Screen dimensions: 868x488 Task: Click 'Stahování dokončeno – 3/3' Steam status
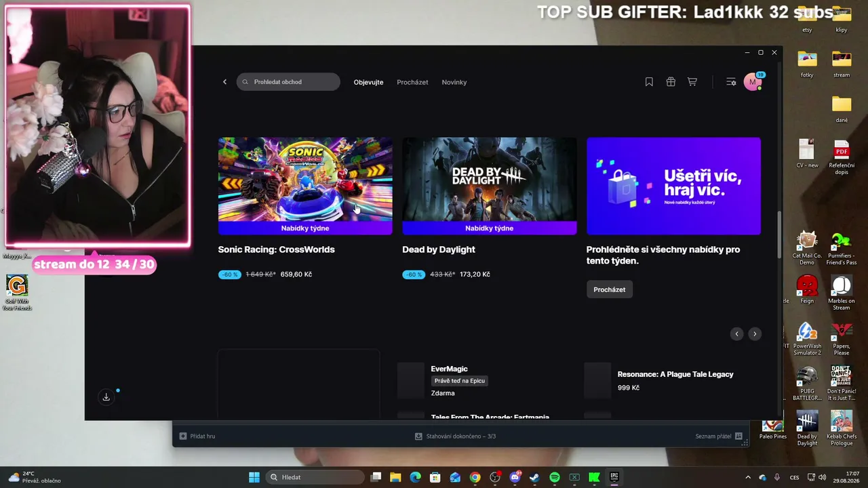[x=456, y=436]
